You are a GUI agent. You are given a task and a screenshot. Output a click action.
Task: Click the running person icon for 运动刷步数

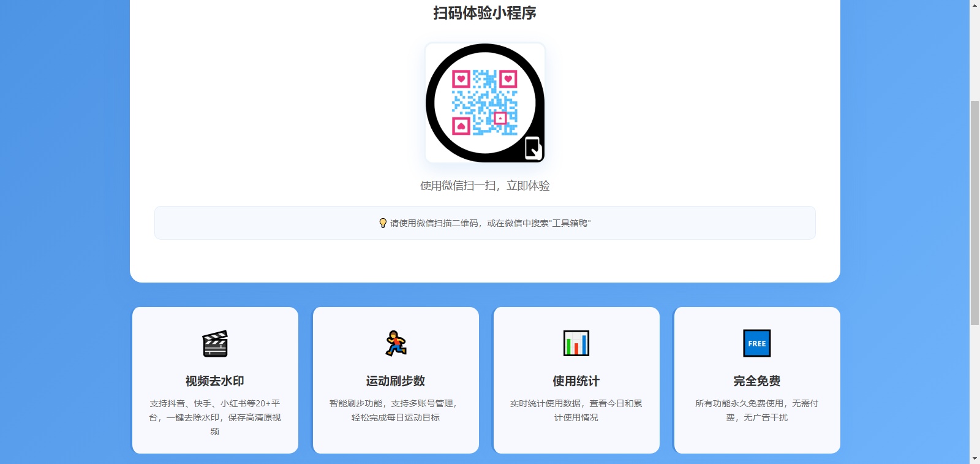(x=396, y=343)
